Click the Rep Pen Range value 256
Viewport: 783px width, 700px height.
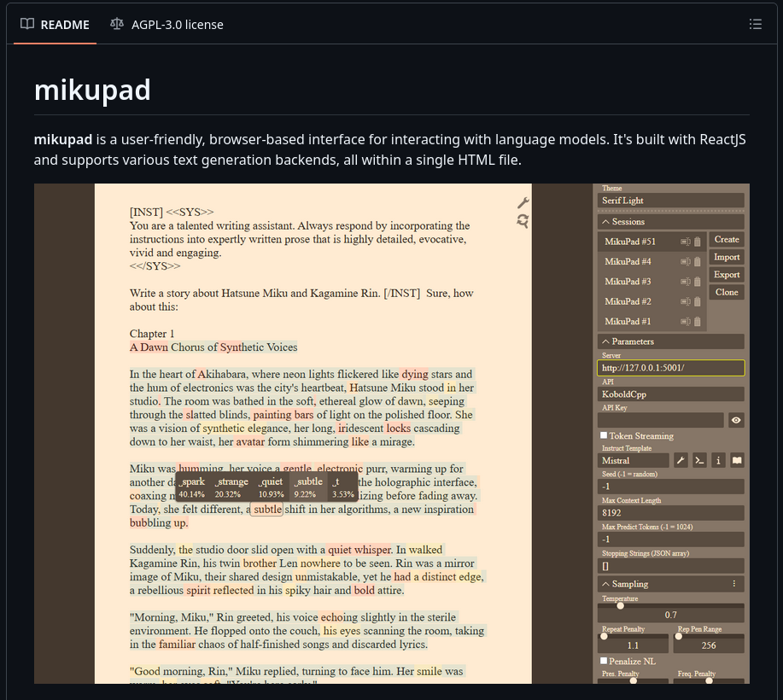709,645
